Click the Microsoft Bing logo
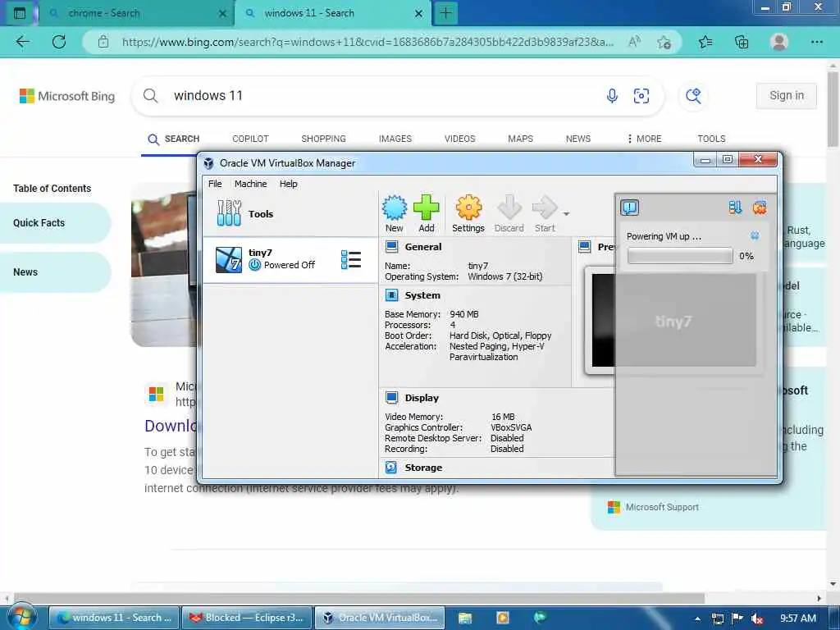This screenshot has height=630, width=840. pyautogui.click(x=67, y=97)
